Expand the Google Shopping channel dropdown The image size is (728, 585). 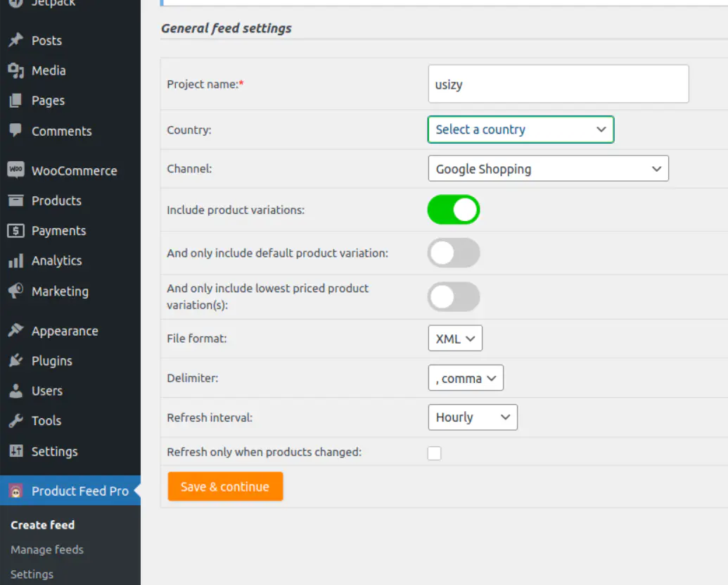(x=548, y=169)
